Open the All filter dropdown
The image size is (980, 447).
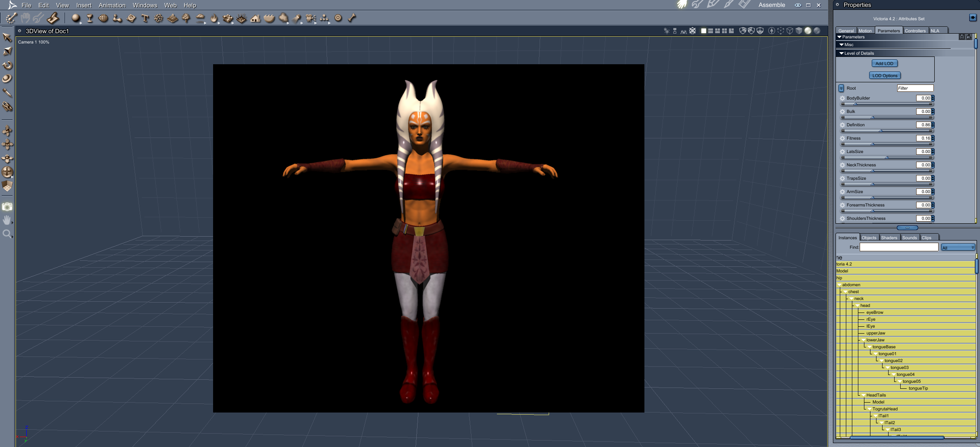coord(958,247)
